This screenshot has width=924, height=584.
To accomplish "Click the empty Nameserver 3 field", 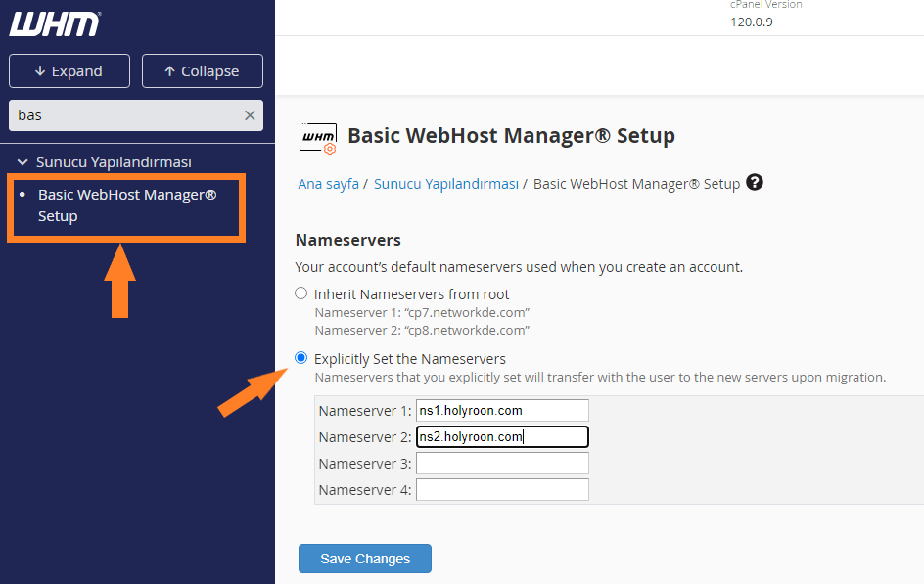I will coord(502,464).
